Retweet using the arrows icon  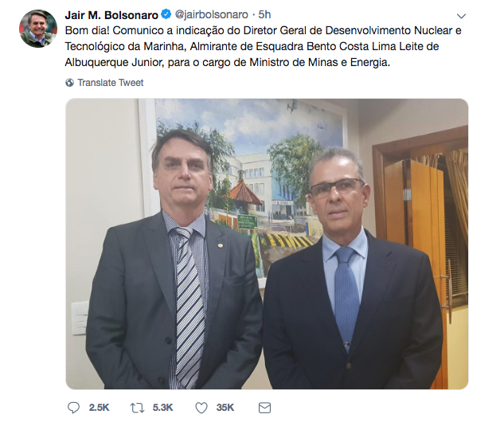pos(137,408)
